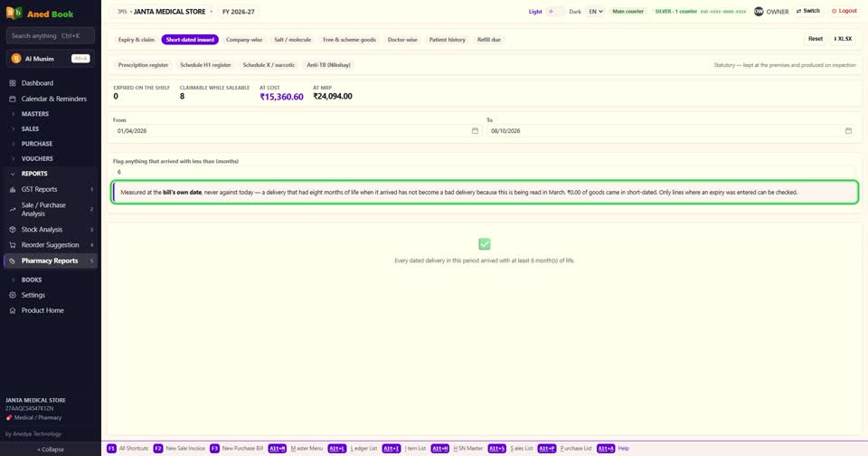Click the OWNER avatar icon
This screenshot has height=456, width=868.
click(x=759, y=11)
